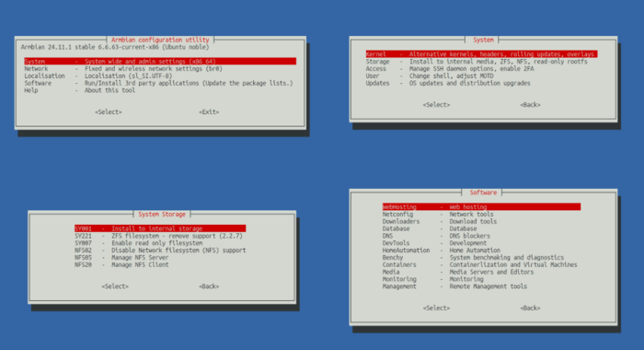Click Back in the System dialog
The width and height of the screenshot is (644, 350).
[x=530, y=105]
